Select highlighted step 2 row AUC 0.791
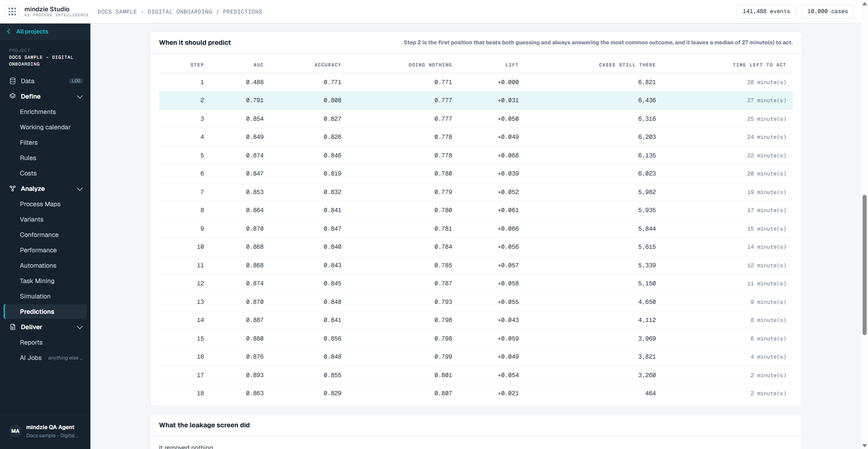This screenshot has height=449, width=868. tap(476, 100)
